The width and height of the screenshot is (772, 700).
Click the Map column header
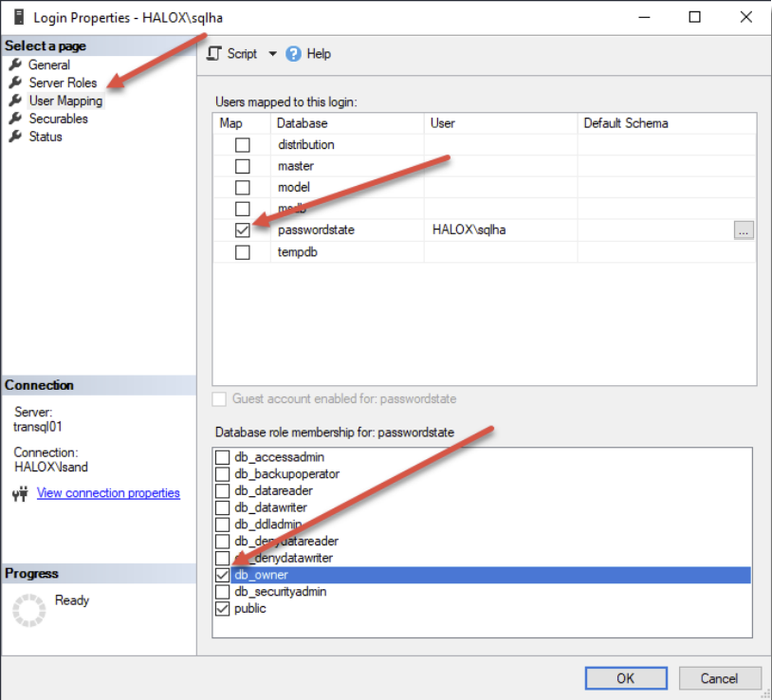(x=242, y=123)
